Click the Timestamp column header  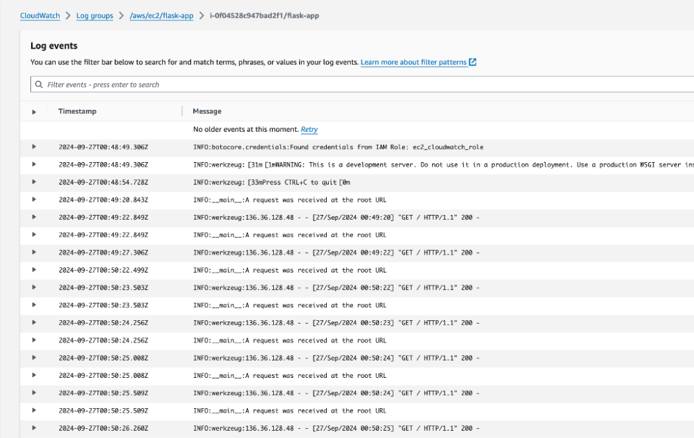click(x=78, y=111)
